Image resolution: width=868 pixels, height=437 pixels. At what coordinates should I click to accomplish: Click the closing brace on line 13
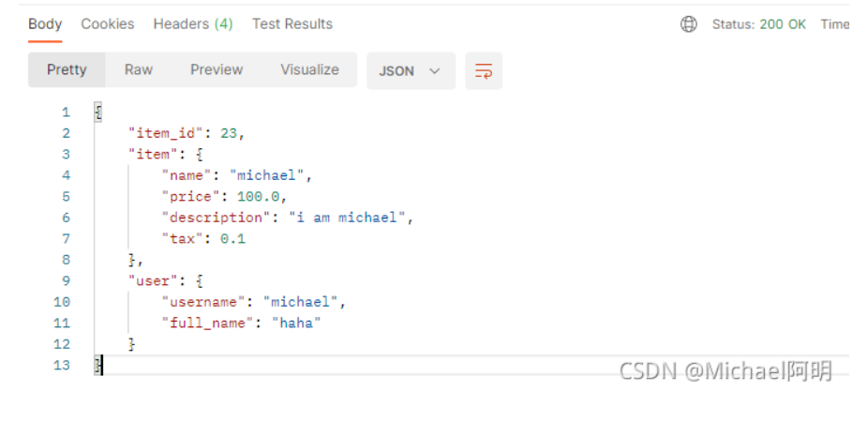click(98, 366)
